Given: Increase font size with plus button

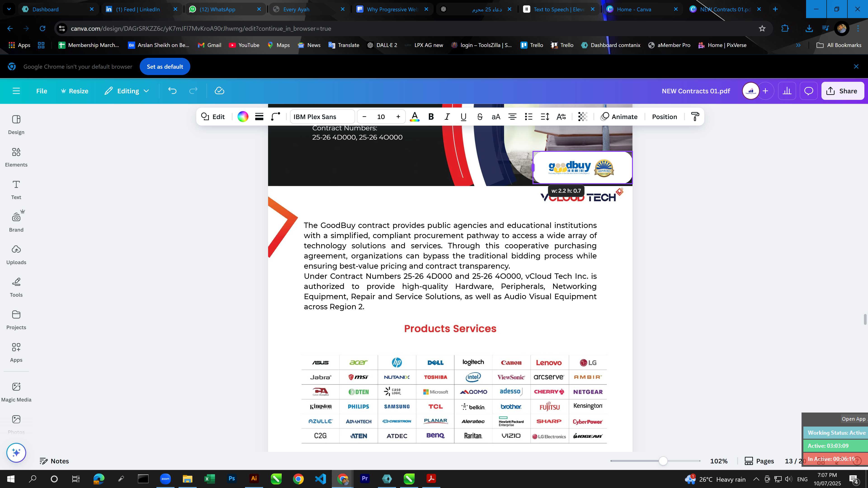Looking at the screenshot, I should [398, 117].
